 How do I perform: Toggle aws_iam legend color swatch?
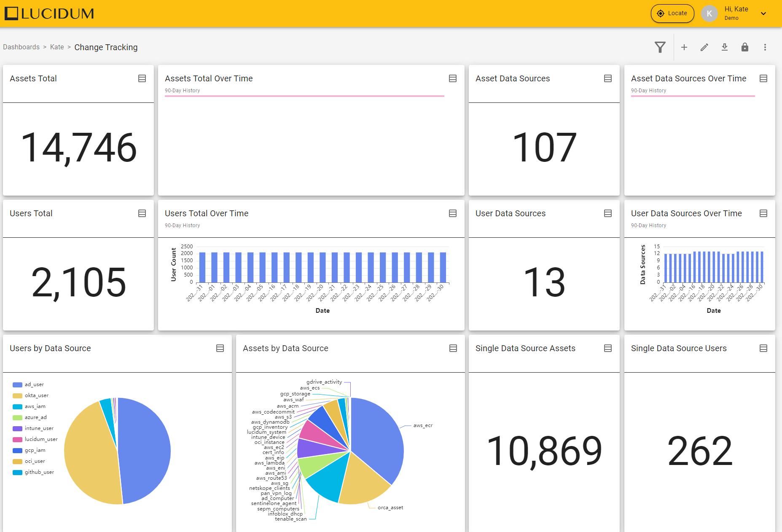(17, 406)
